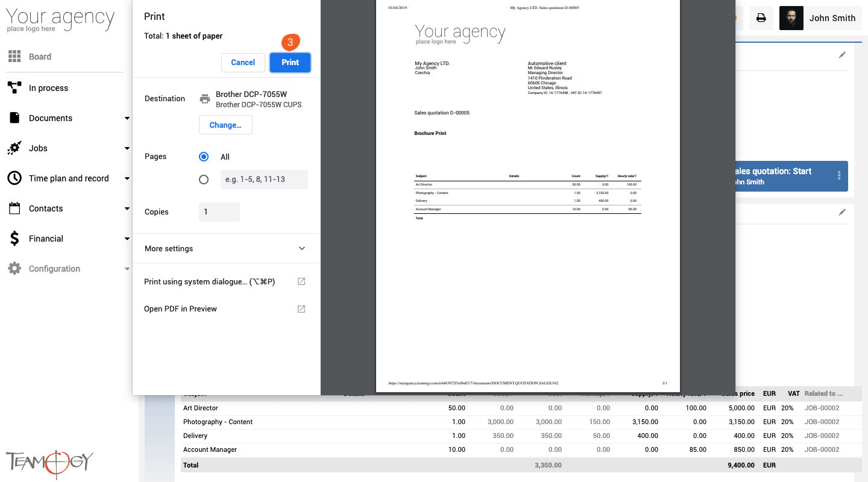Image resolution: width=868 pixels, height=482 pixels.
Task: Expand the Financial dropdown arrow
Action: [127, 239]
